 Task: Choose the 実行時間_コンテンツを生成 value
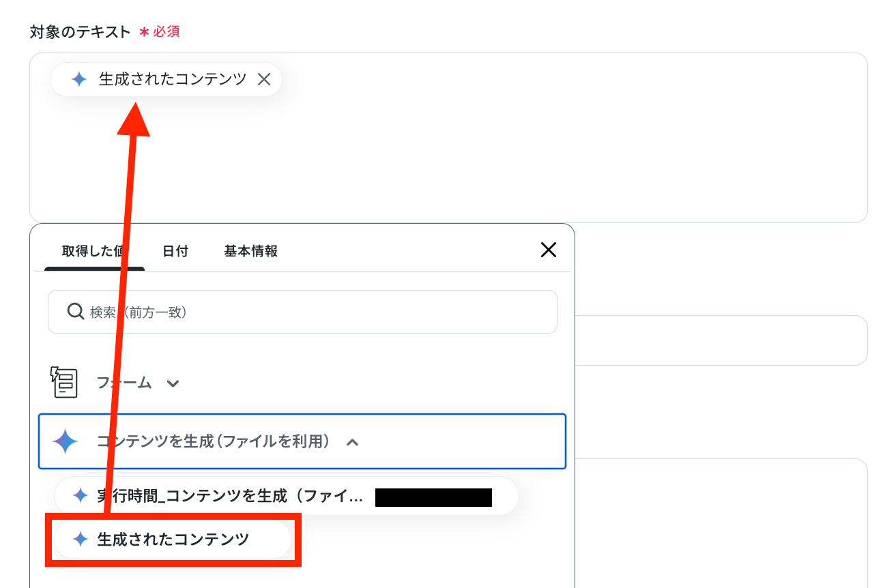pyautogui.click(x=287, y=496)
